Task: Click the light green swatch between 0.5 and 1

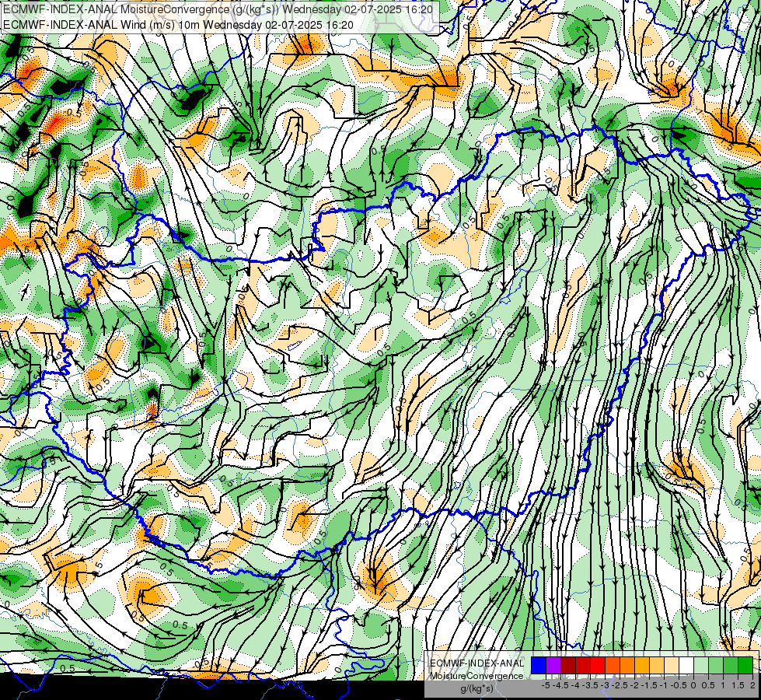Action: click(716, 666)
